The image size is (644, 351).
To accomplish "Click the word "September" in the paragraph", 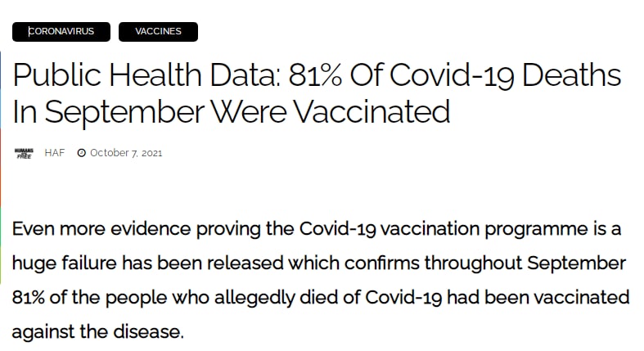I will tap(576, 264).
